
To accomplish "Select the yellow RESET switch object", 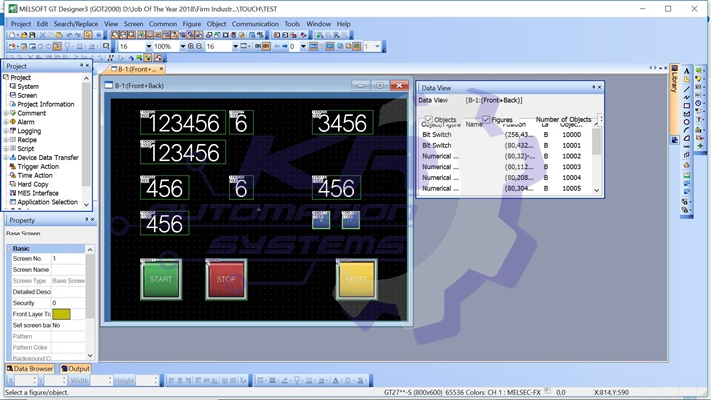I will pos(356,279).
